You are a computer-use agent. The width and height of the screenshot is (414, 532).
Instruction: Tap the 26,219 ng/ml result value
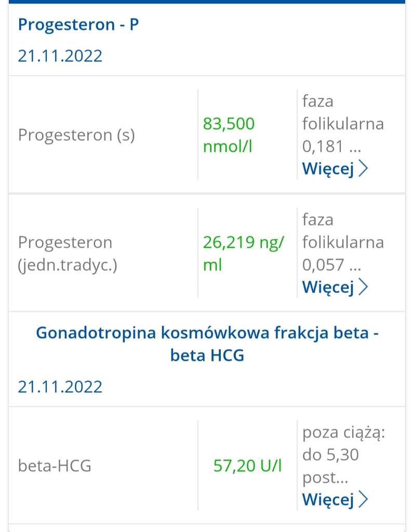point(243,254)
